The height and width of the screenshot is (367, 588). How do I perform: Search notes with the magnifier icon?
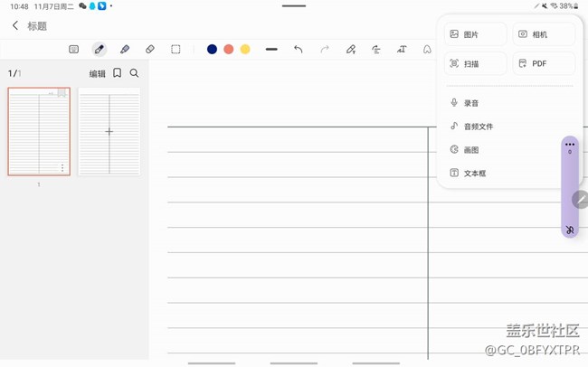coord(135,73)
